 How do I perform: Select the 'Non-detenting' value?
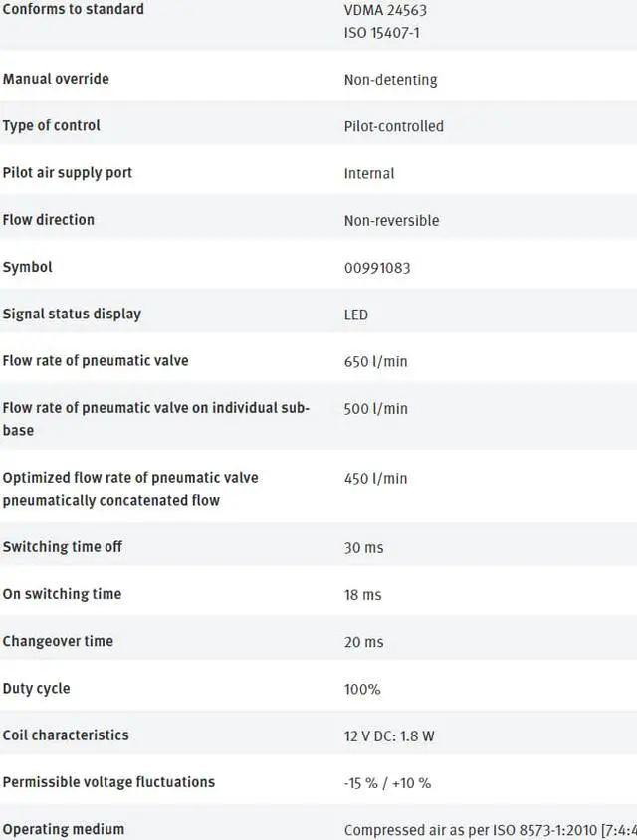[390, 80]
